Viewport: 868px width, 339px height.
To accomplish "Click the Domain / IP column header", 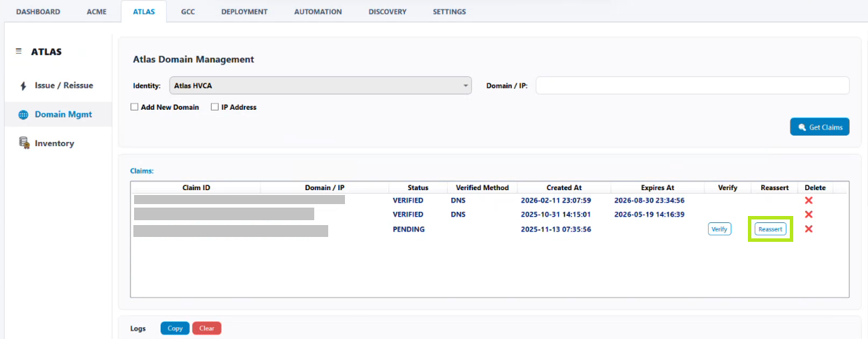I will (325, 188).
